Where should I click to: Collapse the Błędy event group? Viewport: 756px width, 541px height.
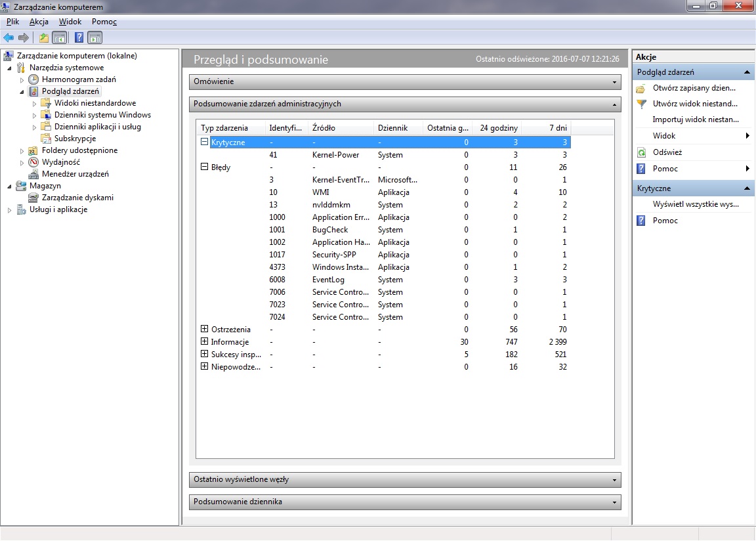click(205, 167)
